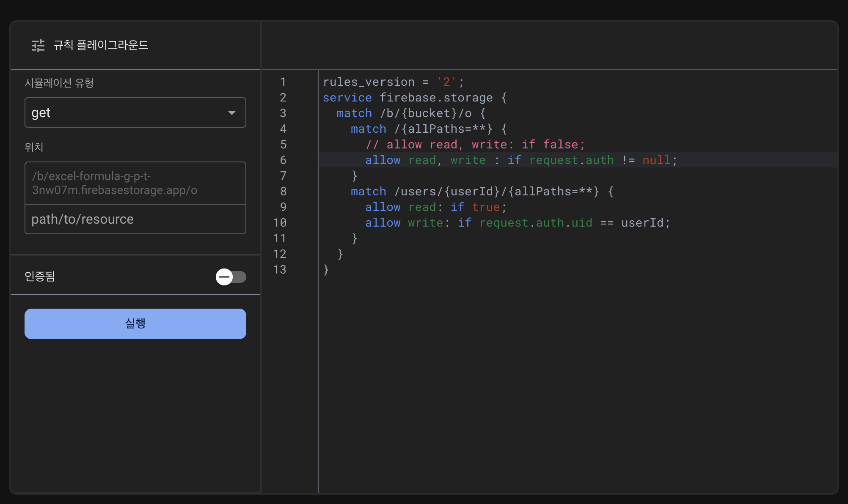Select the 'get' simulation type combo box
Screen dimensions: 848x504
[x=127, y=112]
